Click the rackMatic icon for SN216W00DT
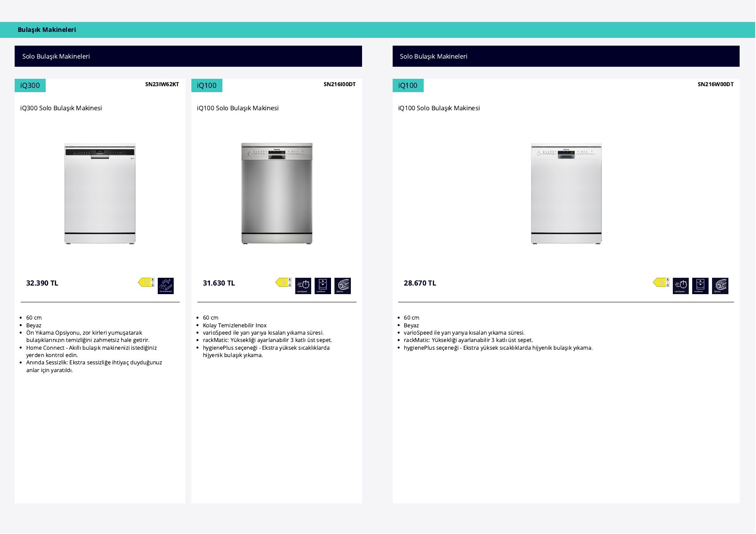Screen dimensions: 756x534 [x=700, y=286]
